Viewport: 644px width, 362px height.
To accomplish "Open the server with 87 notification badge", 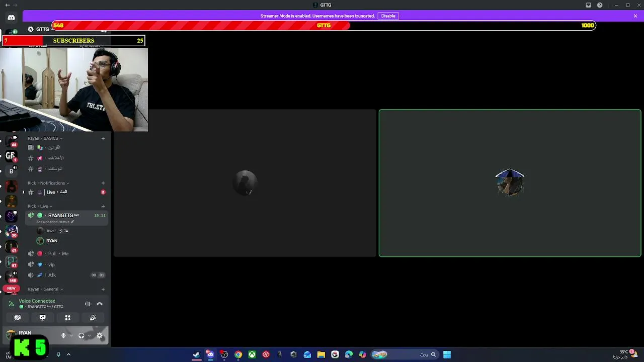I will [x=11, y=261].
